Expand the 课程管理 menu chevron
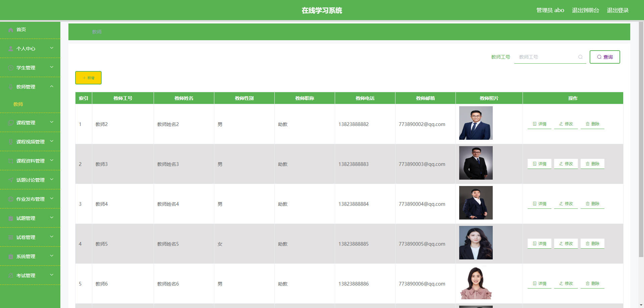Viewport: 644px width, 308px height. (52, 122)
